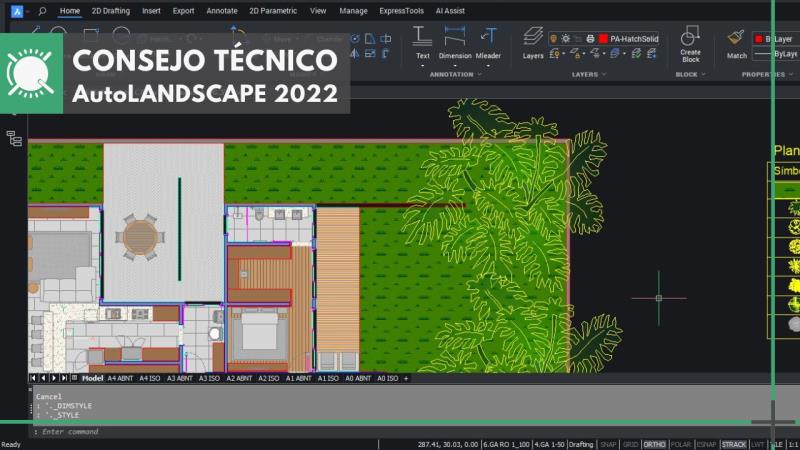Screen dimensions: 800x450
Task: Select the Mleader tool
Action: coord(488,42)
